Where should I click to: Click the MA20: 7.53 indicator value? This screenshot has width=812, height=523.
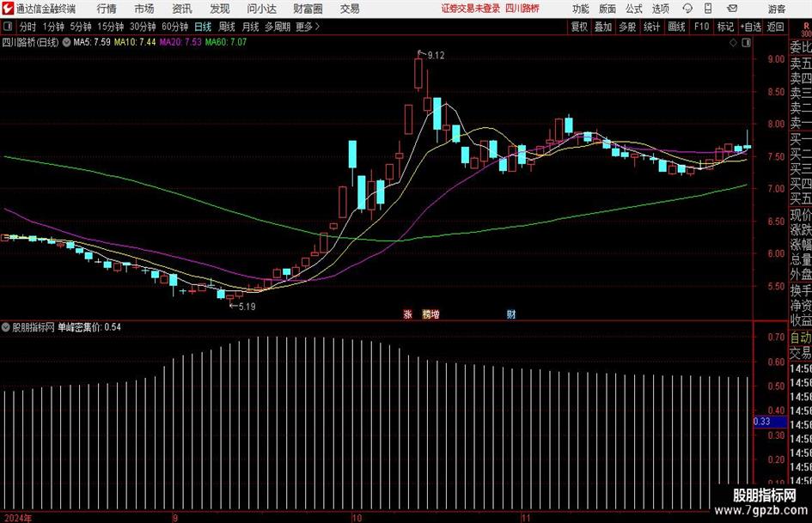click(180, 42)
